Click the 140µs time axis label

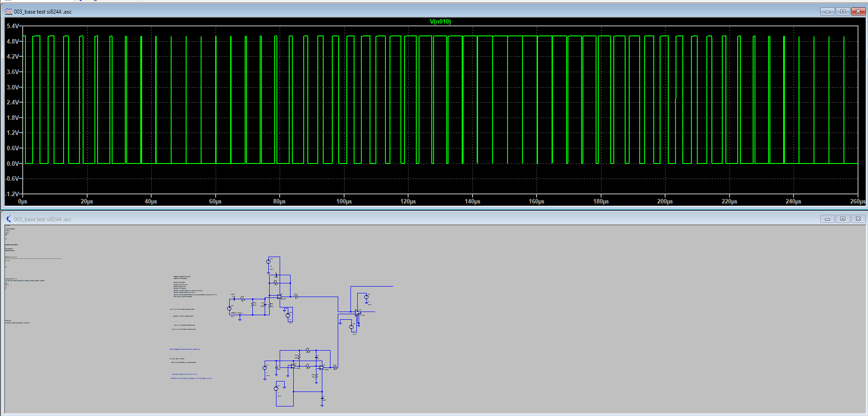point(473,201)
